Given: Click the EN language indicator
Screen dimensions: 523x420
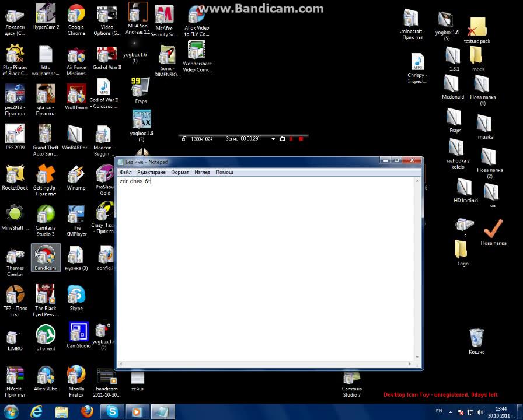Looking at the screenshot, I should click(439, 411).
